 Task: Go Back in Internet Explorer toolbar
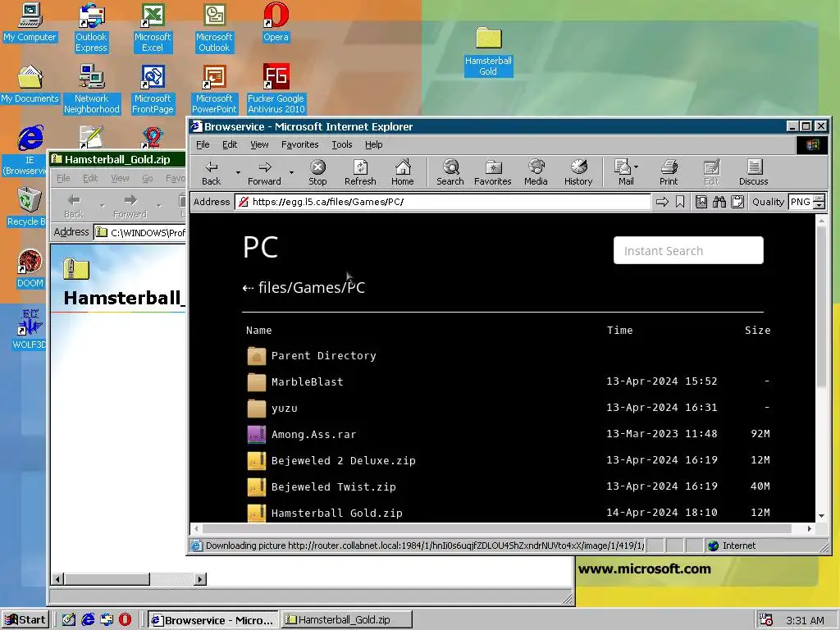[x=212, y=172]
